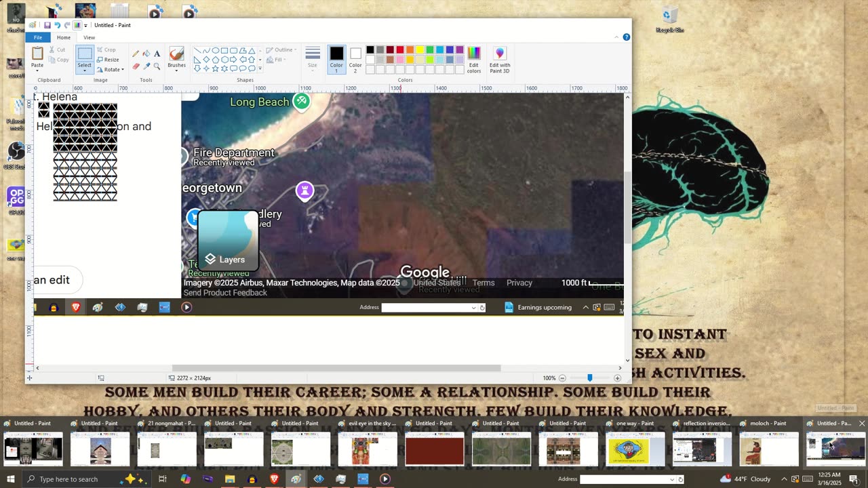Show hidden system tray icons chevron
This screenshot has width=868, height=488.
click(x=785, y=479)
